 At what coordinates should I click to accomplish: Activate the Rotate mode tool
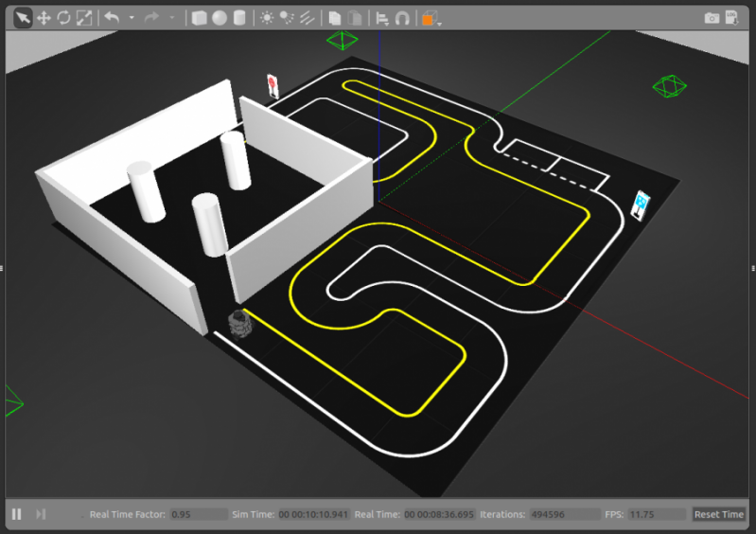(x=63, y=18)
